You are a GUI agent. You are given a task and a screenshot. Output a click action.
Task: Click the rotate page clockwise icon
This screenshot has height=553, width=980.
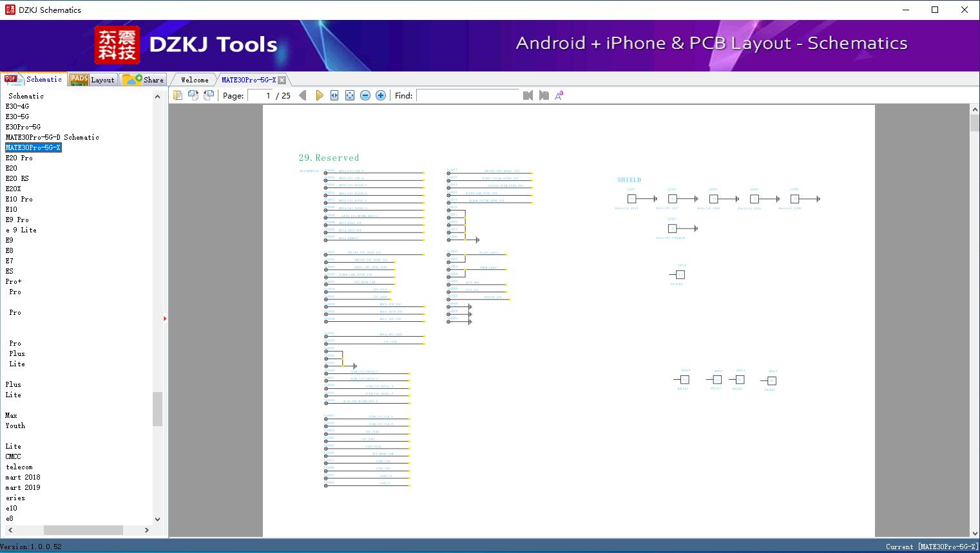208,95
